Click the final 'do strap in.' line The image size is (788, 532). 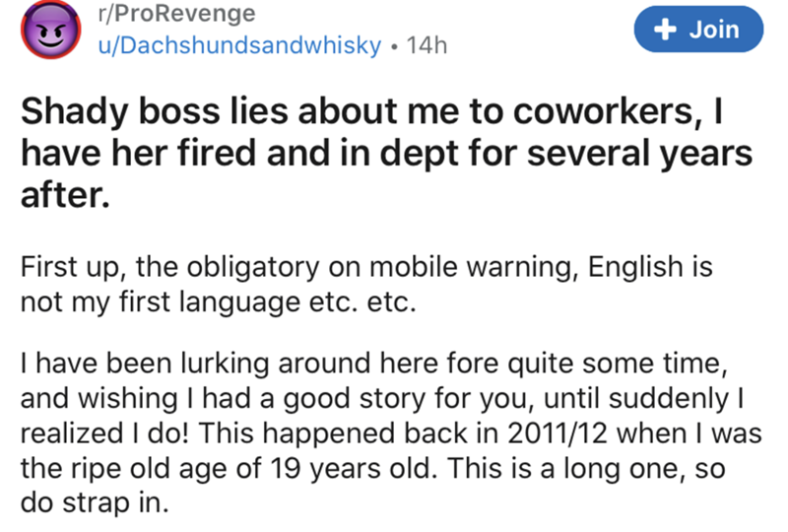point(83,501)
